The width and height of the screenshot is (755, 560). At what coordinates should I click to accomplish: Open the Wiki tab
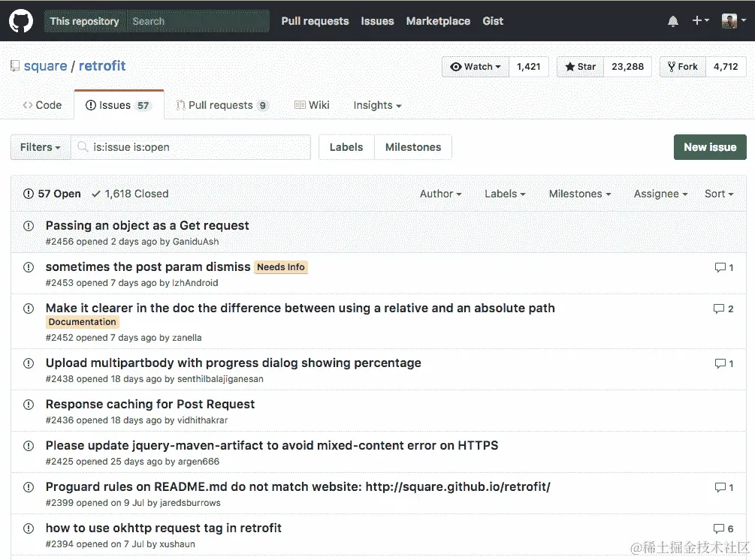click(x=312, y=105)
